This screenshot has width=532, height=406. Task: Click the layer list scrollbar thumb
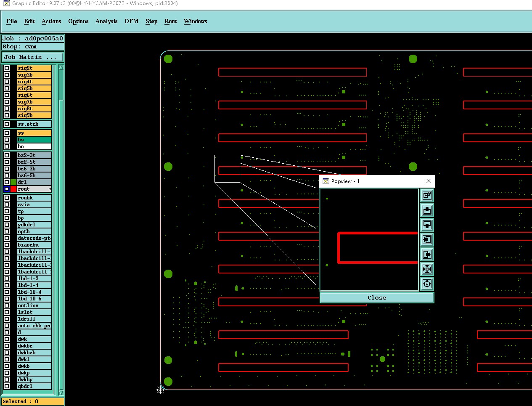[61, 245]
